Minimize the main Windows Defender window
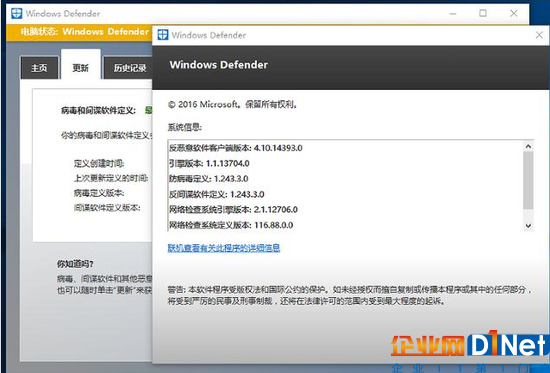The width and height of the screenshot is (550, 373). [453, 14]
